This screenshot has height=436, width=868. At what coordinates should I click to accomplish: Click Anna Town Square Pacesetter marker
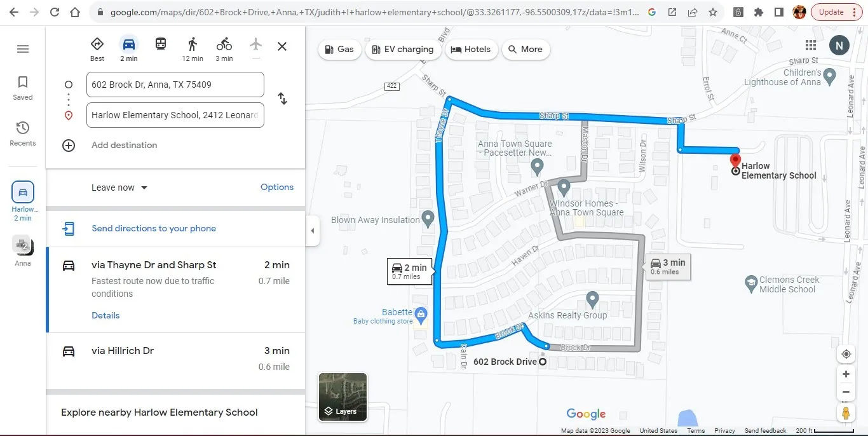(x=537, y=167)
